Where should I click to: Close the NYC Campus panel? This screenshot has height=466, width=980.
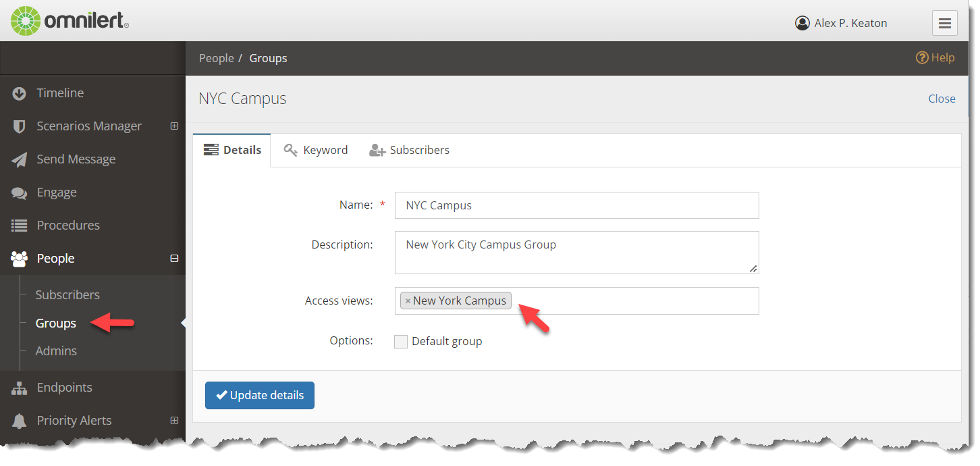tap(942, 99)
